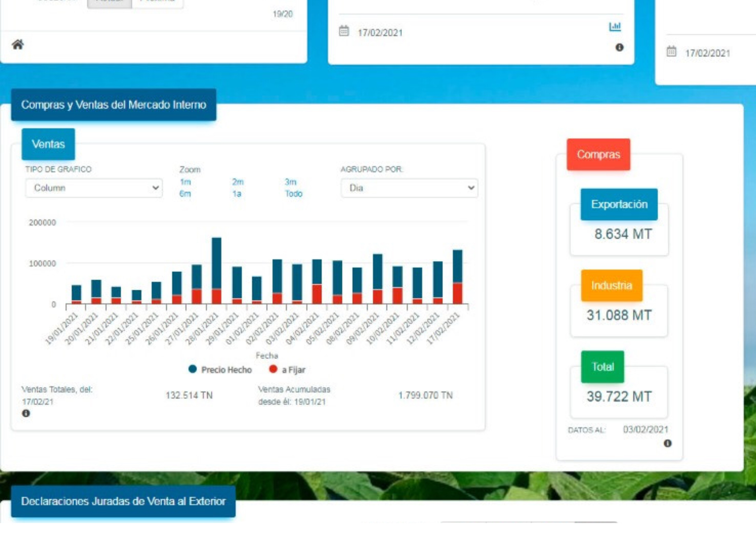
Task: Click the 39.722 MT value
Action: pyautogui.click(x=619, y=397)
